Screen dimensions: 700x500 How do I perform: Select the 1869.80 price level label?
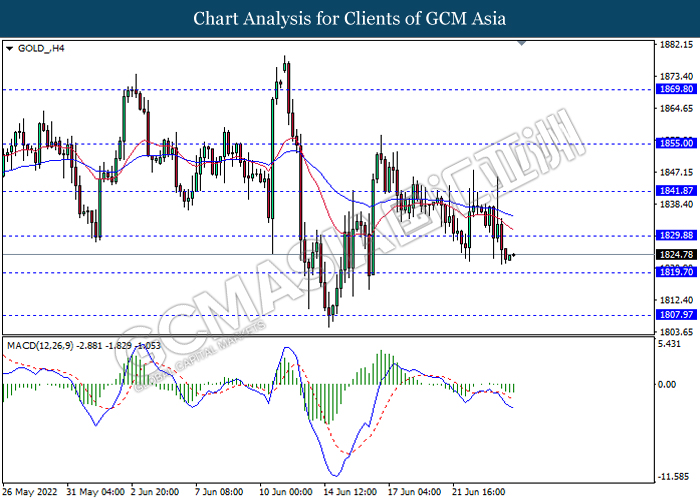pos(676,89)
